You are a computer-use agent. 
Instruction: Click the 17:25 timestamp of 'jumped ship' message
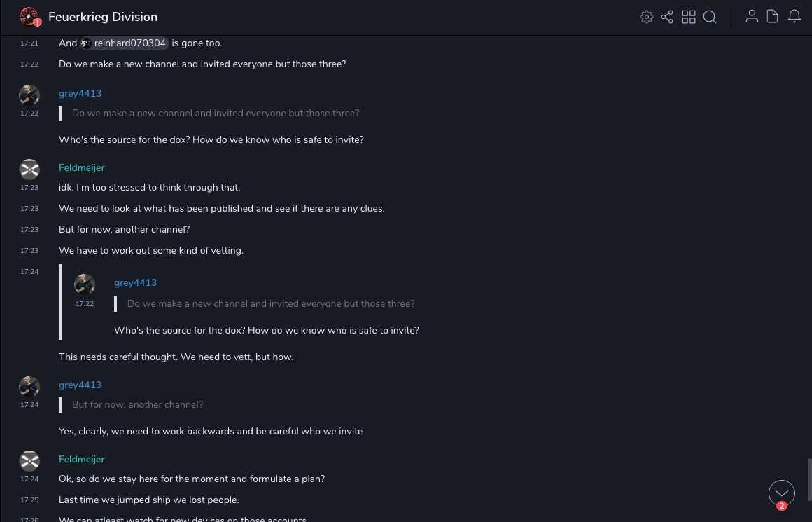[x=29, y=500]
